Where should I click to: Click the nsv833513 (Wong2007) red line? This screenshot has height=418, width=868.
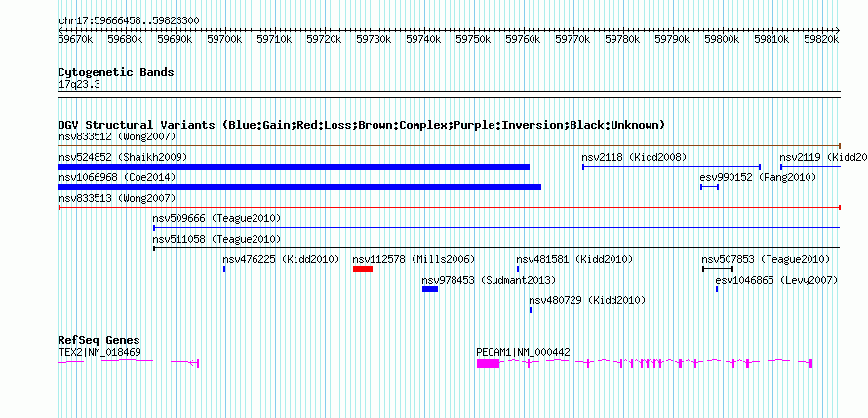point(450,208)
